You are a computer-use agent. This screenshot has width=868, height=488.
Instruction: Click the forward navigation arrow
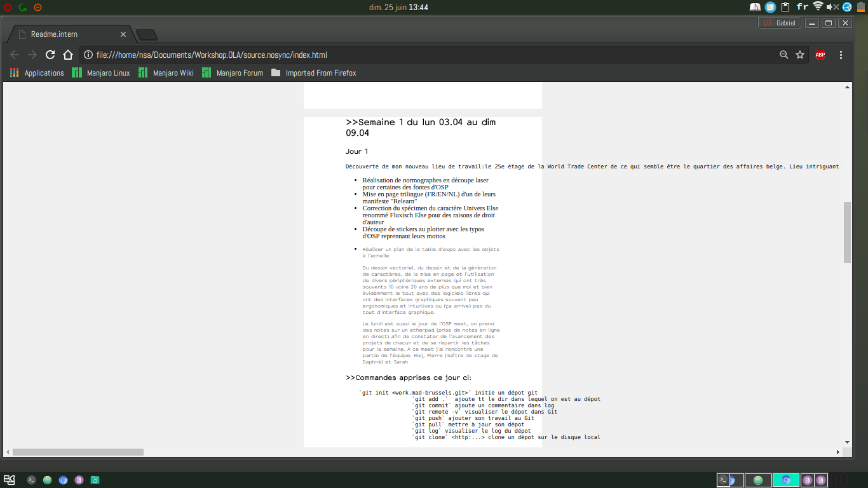coord(32,55)
